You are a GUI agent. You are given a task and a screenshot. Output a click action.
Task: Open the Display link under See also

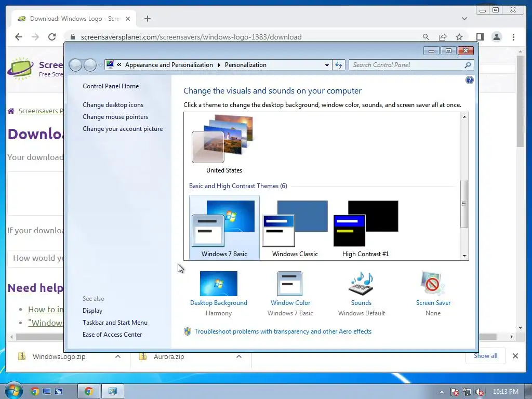pyautogui.click(x=92, y=311)
